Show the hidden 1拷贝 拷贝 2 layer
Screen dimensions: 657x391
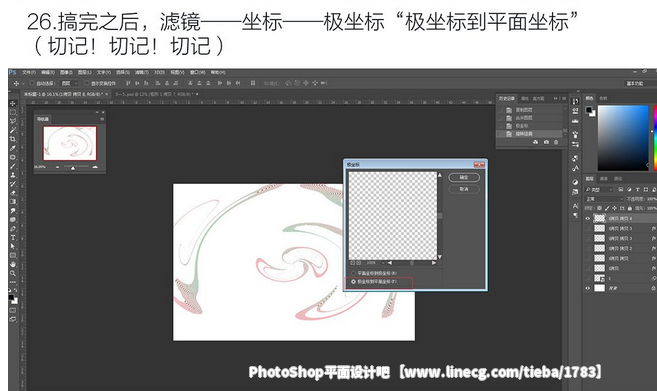(x=587, y=249)
